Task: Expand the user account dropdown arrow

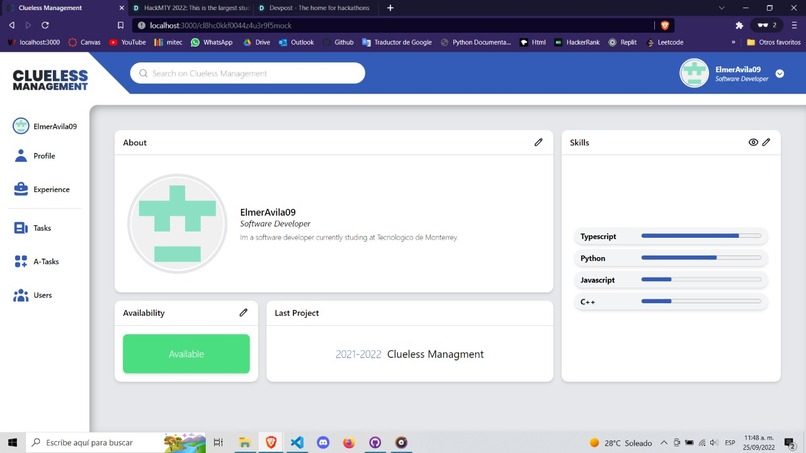Action: (780, 74)
